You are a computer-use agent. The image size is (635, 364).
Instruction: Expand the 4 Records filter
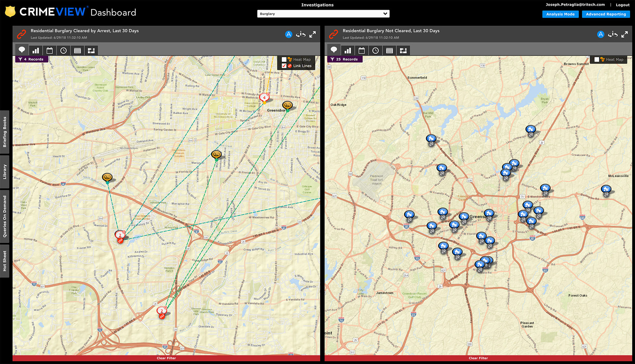(x=32, y=59)
